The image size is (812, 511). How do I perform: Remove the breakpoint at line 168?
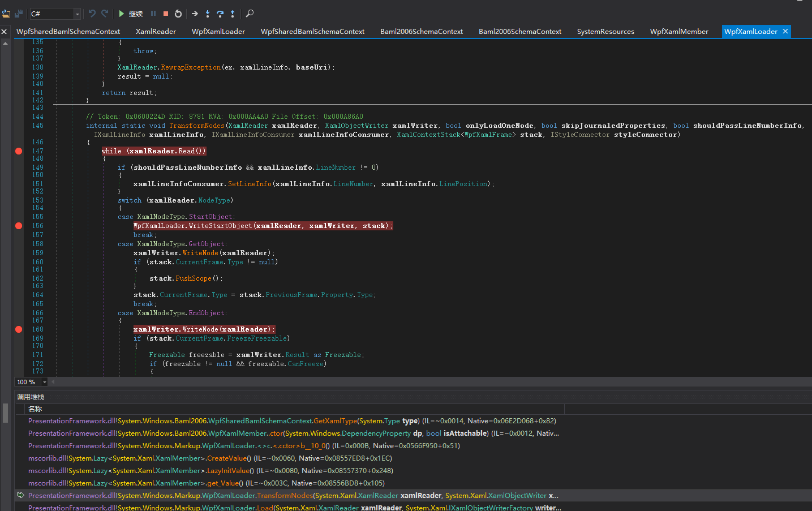click(x=19, y=329)
